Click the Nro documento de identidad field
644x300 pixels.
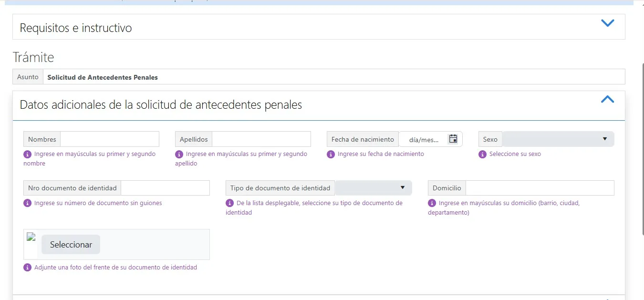[x=166, y=188]
